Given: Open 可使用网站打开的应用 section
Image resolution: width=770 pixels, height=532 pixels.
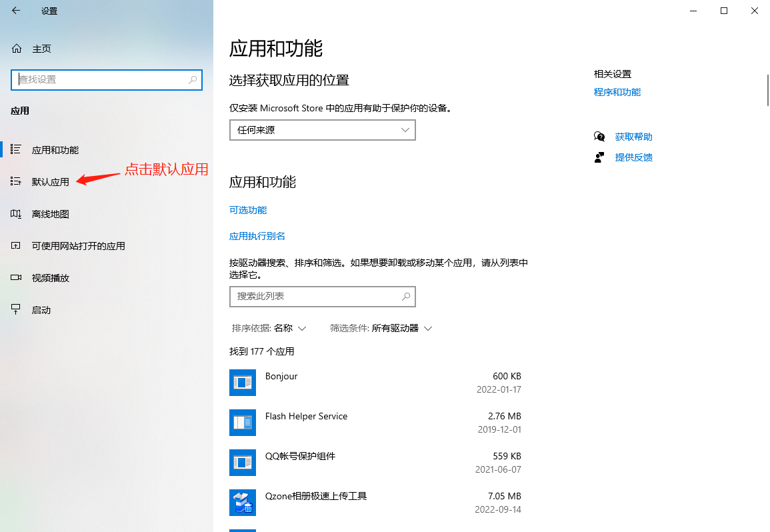Looking at the screenshot, I should [78, 246].
